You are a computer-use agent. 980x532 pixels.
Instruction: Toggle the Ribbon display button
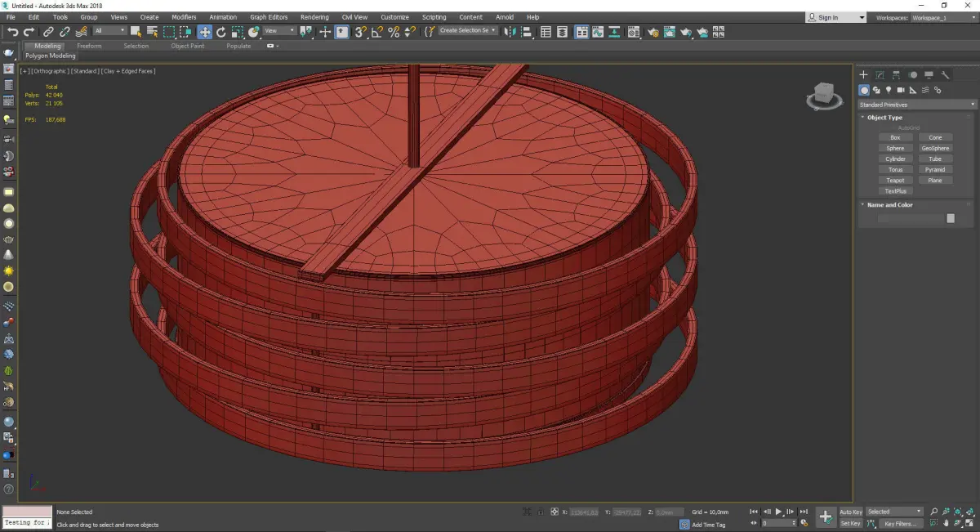pyautogui.click(x=581, y=32)
